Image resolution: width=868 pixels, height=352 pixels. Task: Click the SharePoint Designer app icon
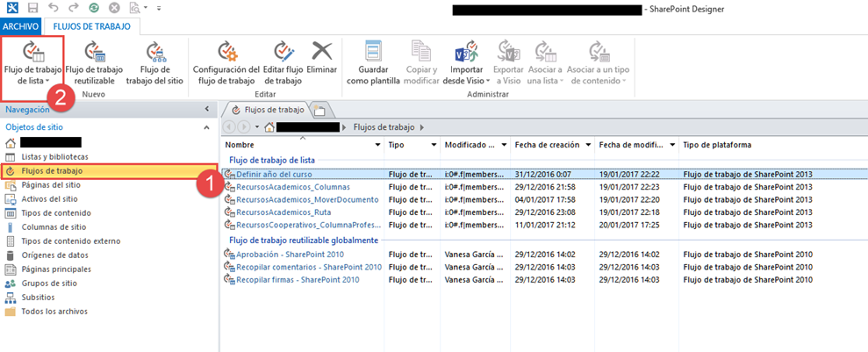11,8
